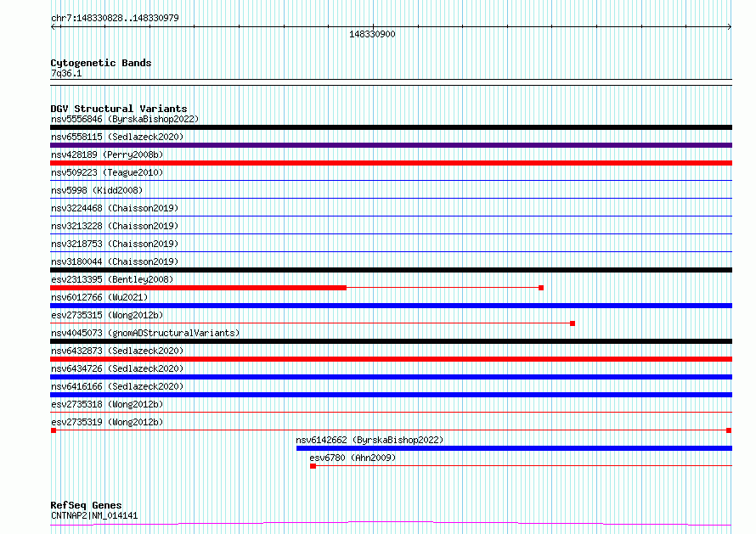Click the red end marker of esv2313395
Viewport: 756px width, 534px height.
pos(541,288)
